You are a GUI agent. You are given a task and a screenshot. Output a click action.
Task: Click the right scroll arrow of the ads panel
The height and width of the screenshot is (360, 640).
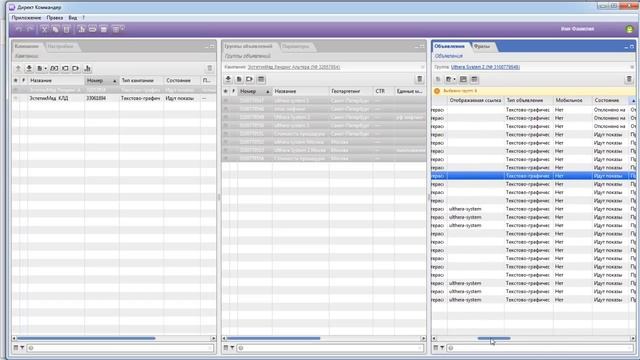(x=633, y=338)
